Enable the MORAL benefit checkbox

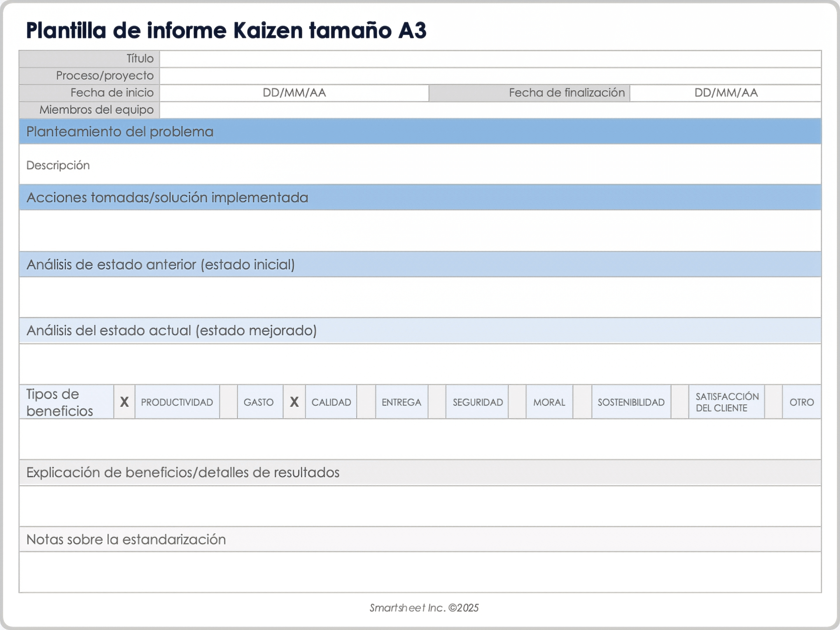[517, 401]
